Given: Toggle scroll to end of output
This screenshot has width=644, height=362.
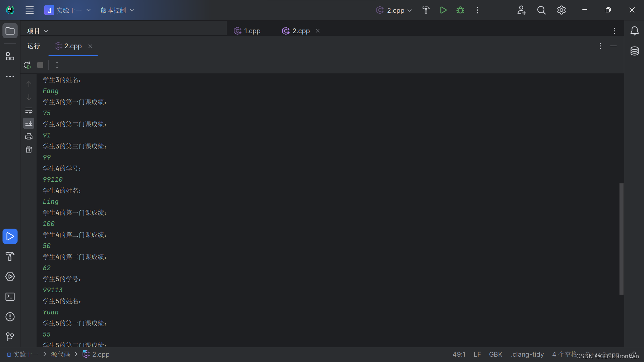Looking at the screenshot, I should (x=29, y=123).
